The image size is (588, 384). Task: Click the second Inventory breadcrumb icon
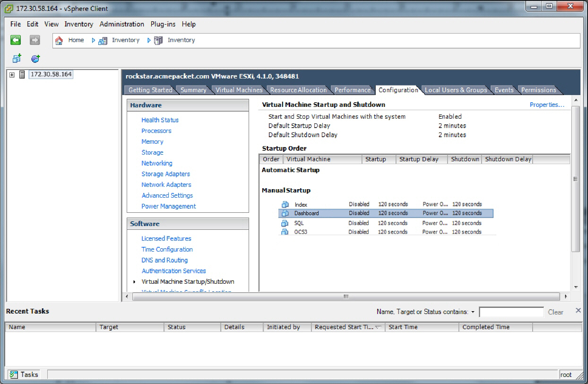158,41
